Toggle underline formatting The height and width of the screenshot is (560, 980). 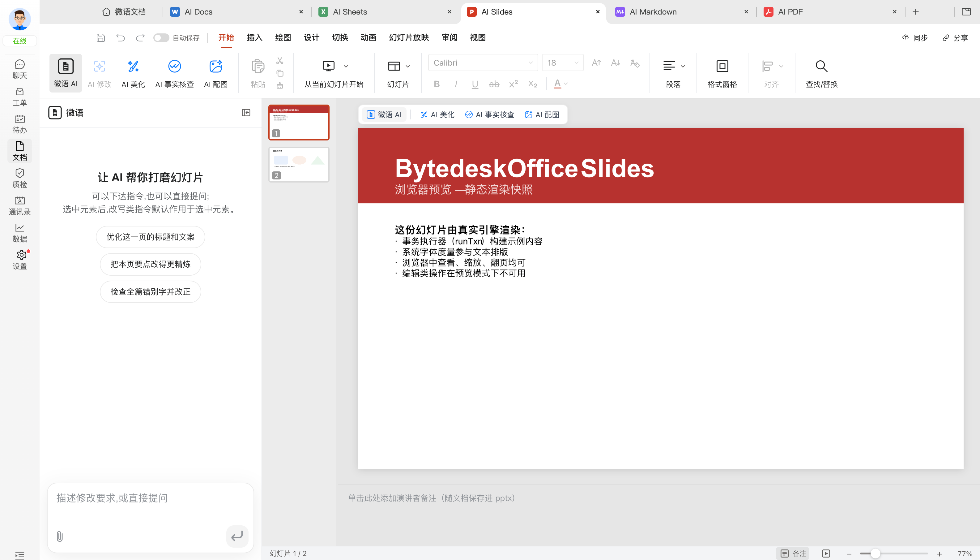[475, 84]
